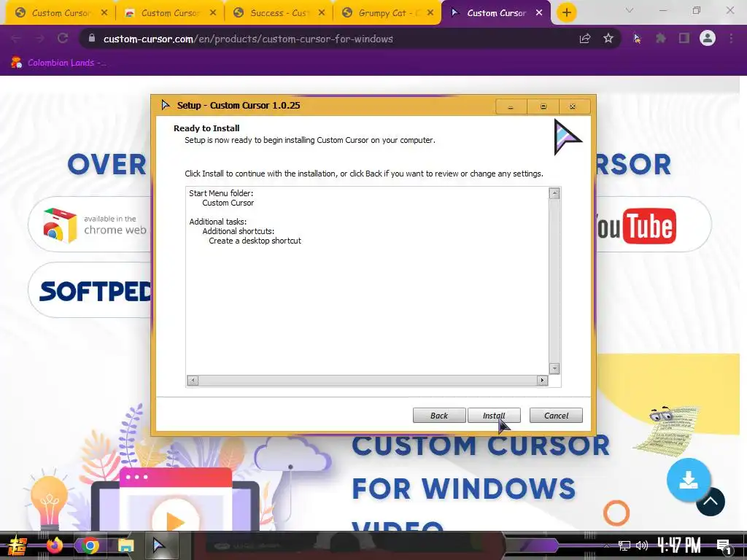Open Chrome from the taskbar

[x=90, y=545]
